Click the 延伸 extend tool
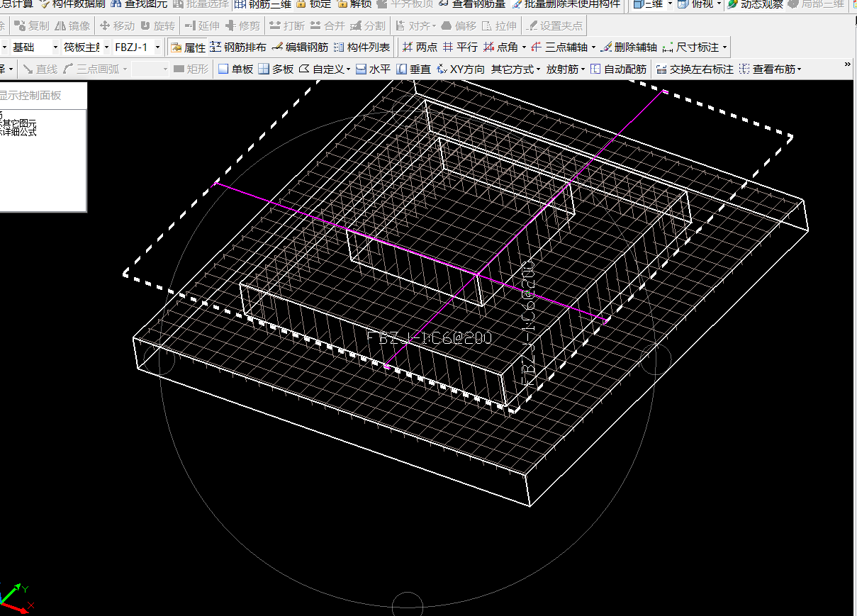Image resolution: width=857 pixels, height=616 pixels. (x=202, y=26)
